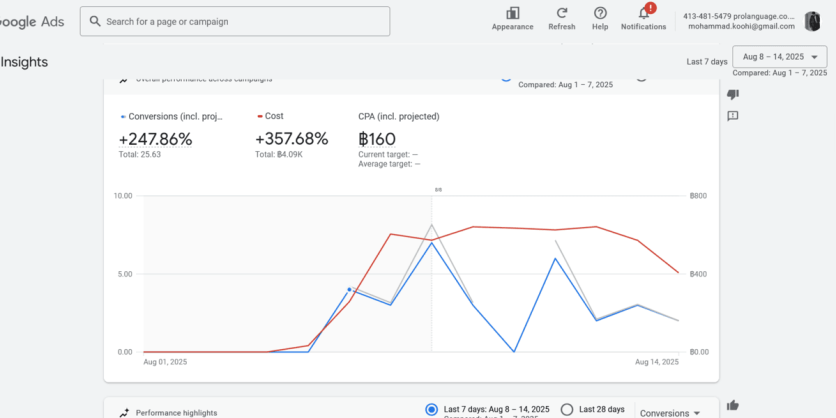Open the Aug 8 – 14, 2025 date range dropdown
The width and height of the screenshot is (836, 418).
click(779, 57)
